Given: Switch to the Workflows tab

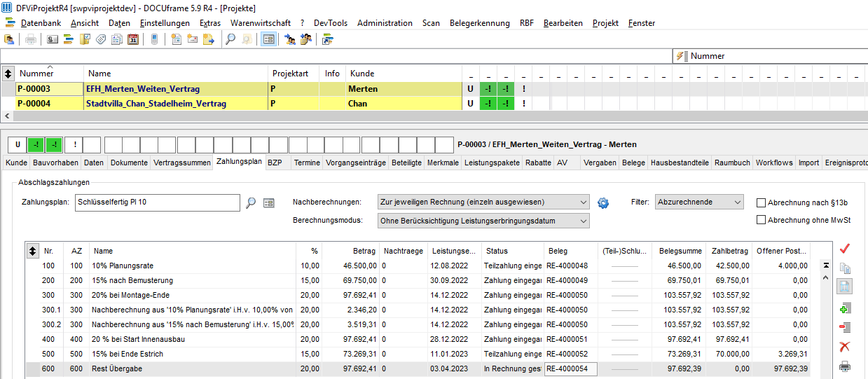Looking at the screenshot, I should pos(774,163).
